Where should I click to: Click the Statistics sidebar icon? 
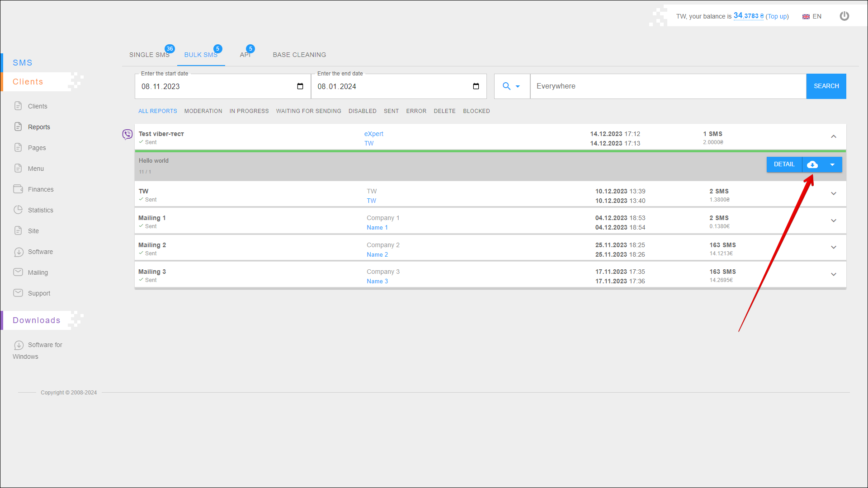click(18, 210)
